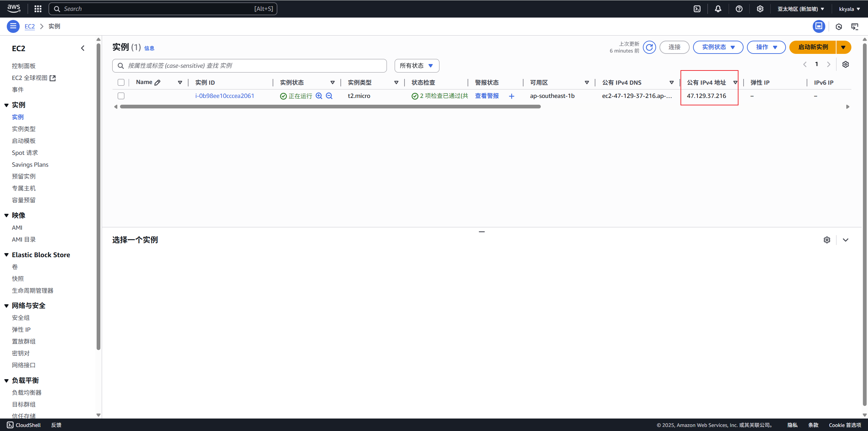Click the table horizontal scrollbar
The width and height of the screenshot is (868, 431).
[330, 107]
